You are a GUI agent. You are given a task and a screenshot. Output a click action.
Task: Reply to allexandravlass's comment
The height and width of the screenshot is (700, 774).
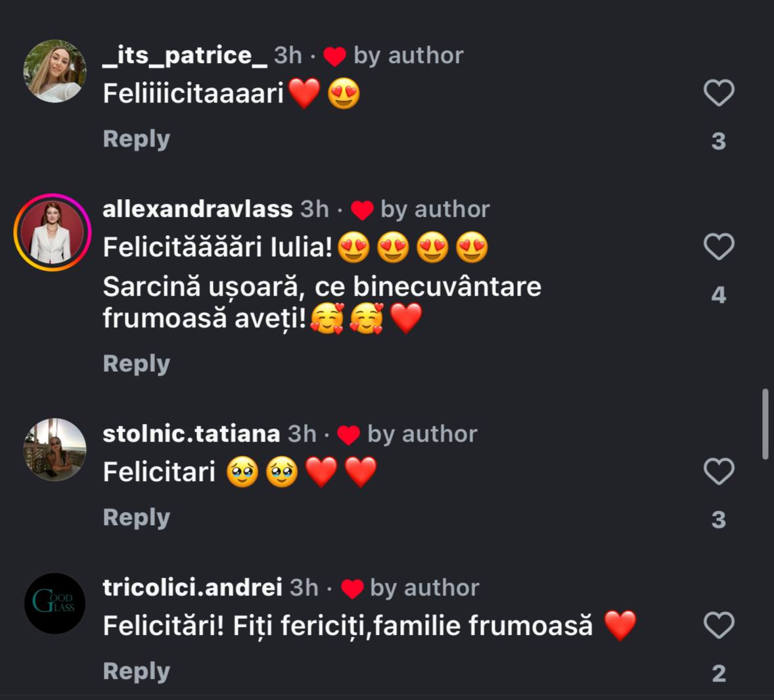click(x=136, y=364)
